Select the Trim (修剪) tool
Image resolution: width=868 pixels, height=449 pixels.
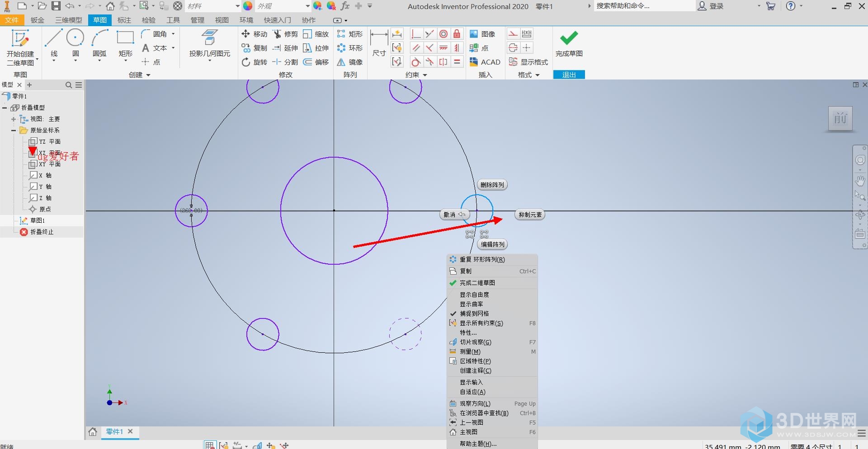coord(285,34)
